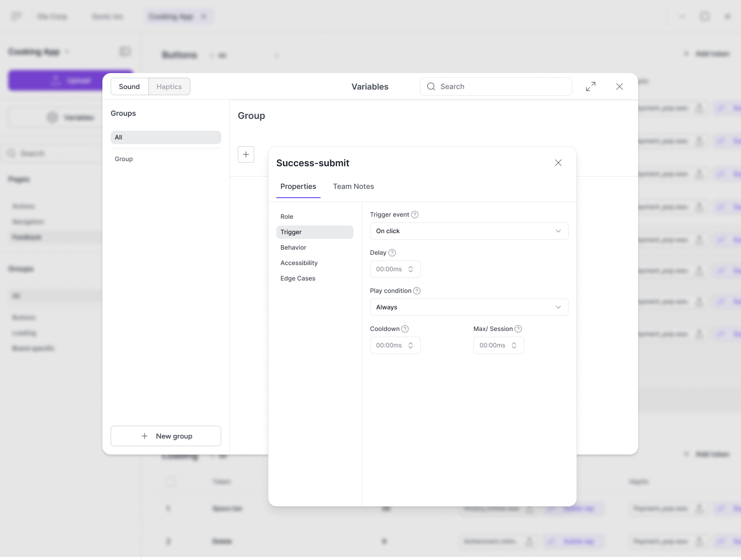Select the Group row in Groups list
Image resolution: width=741 pixels, height=560 pixels.
point(166,159)
